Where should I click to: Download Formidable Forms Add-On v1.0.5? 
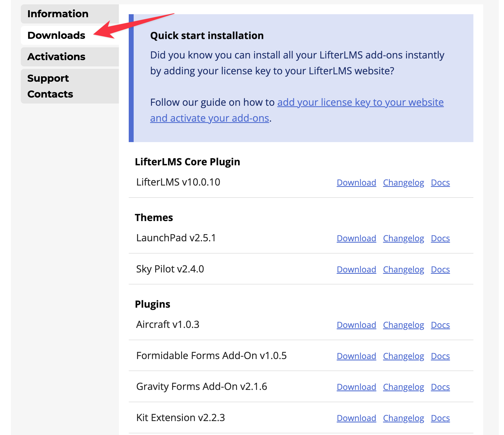pos(356,356)
